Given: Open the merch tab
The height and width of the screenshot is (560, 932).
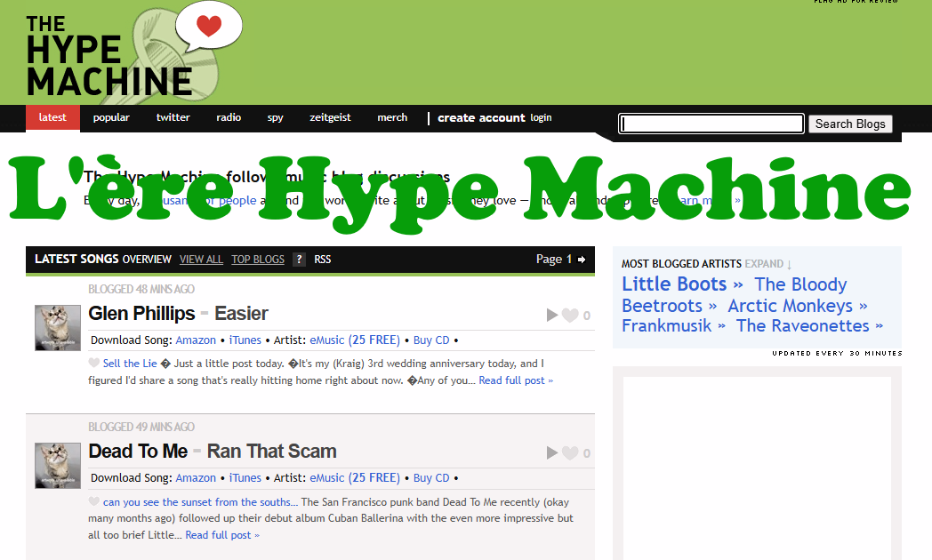Looking at the screenshot, I should coord(392,117).
